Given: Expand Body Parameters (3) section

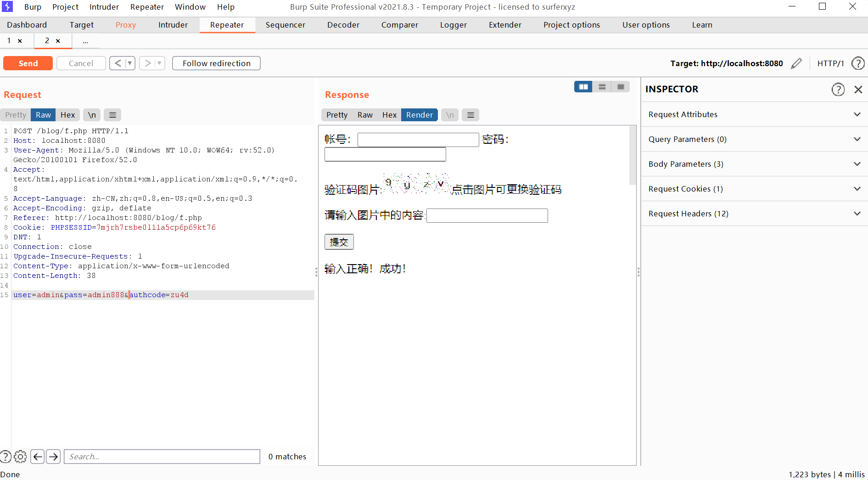Looking at the screenshot, I should coord(755,164).
